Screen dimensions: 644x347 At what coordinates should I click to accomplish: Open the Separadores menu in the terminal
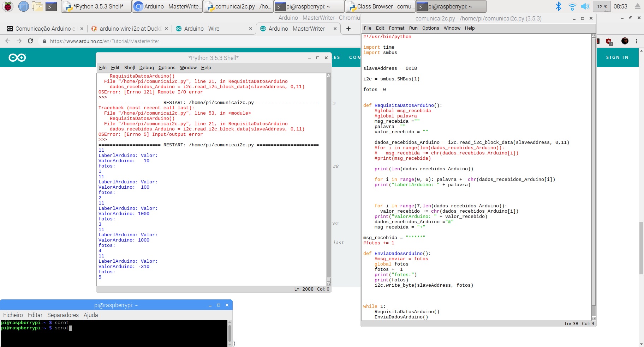[63, 315]
